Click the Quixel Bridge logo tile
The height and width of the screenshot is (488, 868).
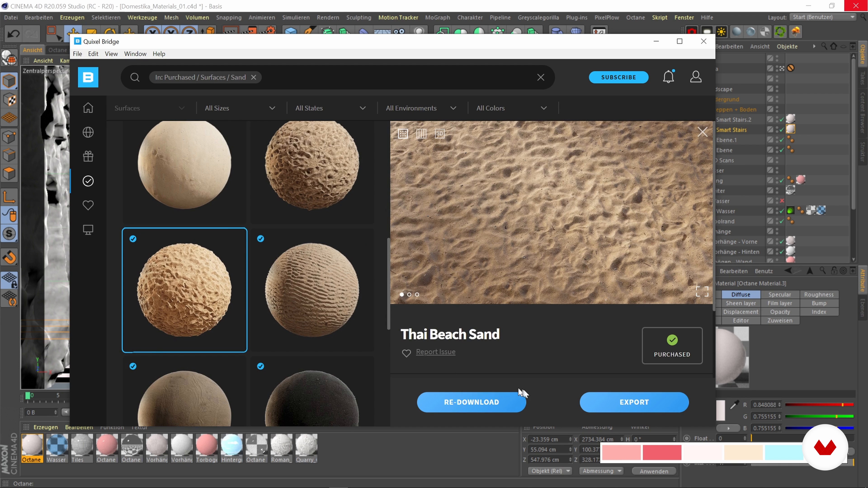tap(88, 77)
